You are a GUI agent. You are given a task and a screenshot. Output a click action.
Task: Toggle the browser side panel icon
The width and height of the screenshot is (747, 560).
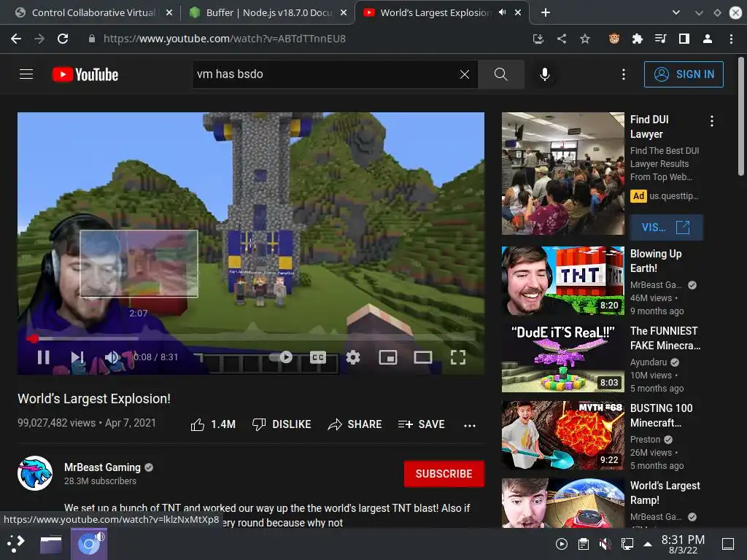684,39
